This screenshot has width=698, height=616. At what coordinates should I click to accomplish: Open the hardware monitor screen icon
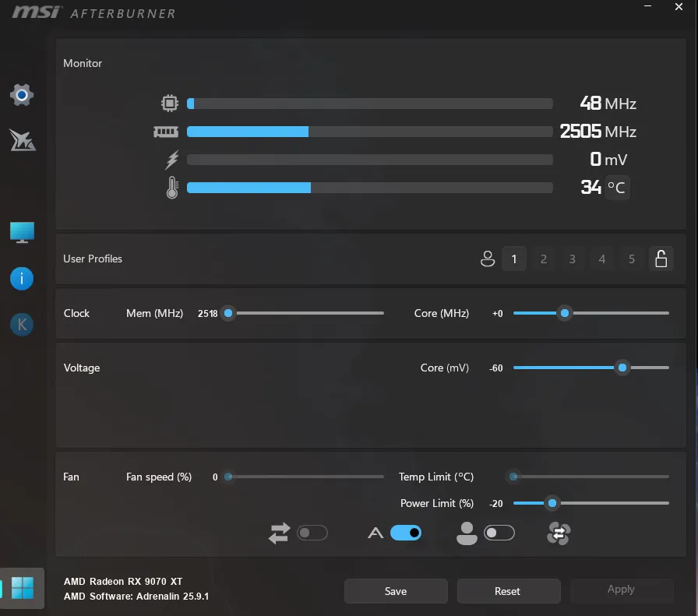click(x=22, y=232)
